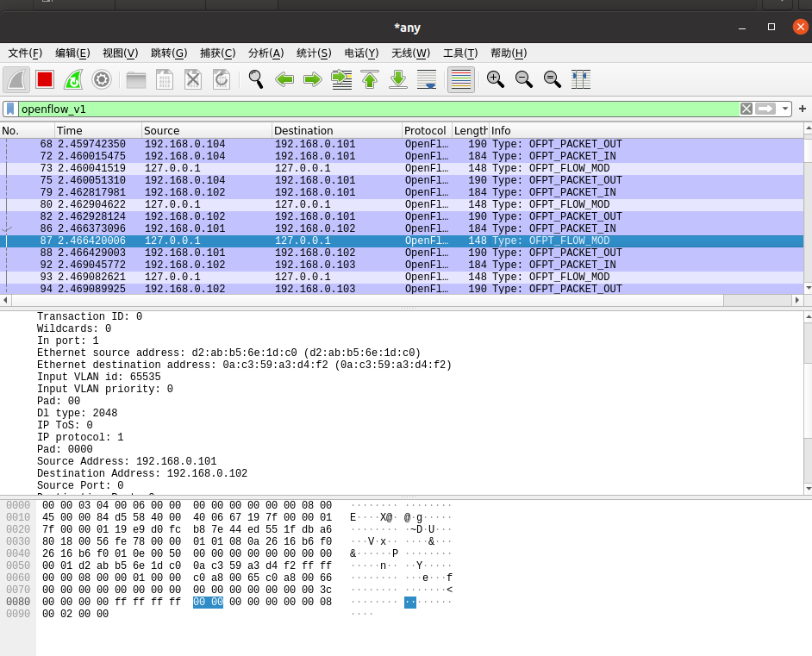This screenshot has width=812, height=656.
Task: Go forward in packet history arrow
Action: point(313,79)
